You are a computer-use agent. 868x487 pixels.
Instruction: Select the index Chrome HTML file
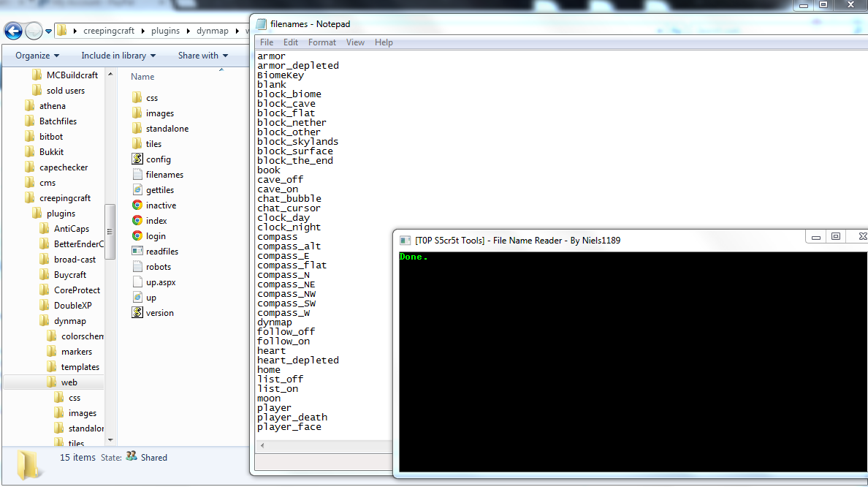pyautogui.click(x=150, y=221)
